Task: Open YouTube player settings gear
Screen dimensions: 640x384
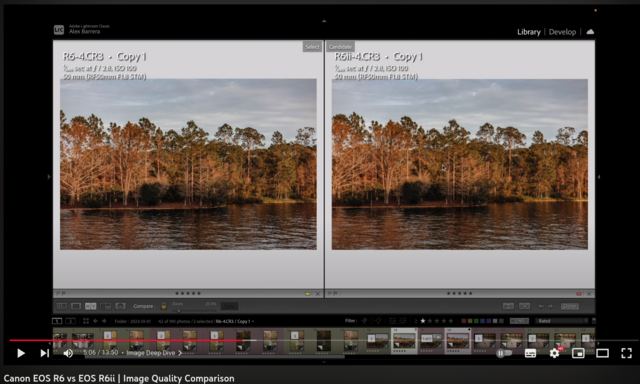Action: (554, 353)
